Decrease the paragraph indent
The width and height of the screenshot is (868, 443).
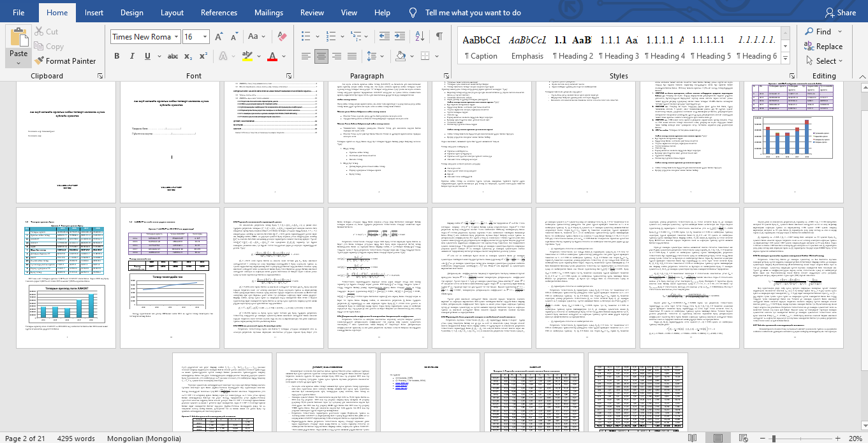coord(385,37)
